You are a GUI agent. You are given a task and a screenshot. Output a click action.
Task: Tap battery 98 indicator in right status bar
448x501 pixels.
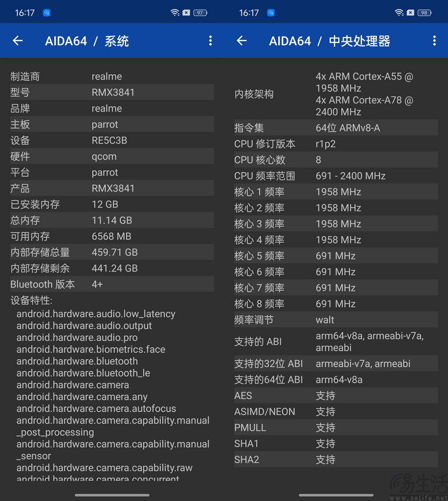[x=424, y=13]
